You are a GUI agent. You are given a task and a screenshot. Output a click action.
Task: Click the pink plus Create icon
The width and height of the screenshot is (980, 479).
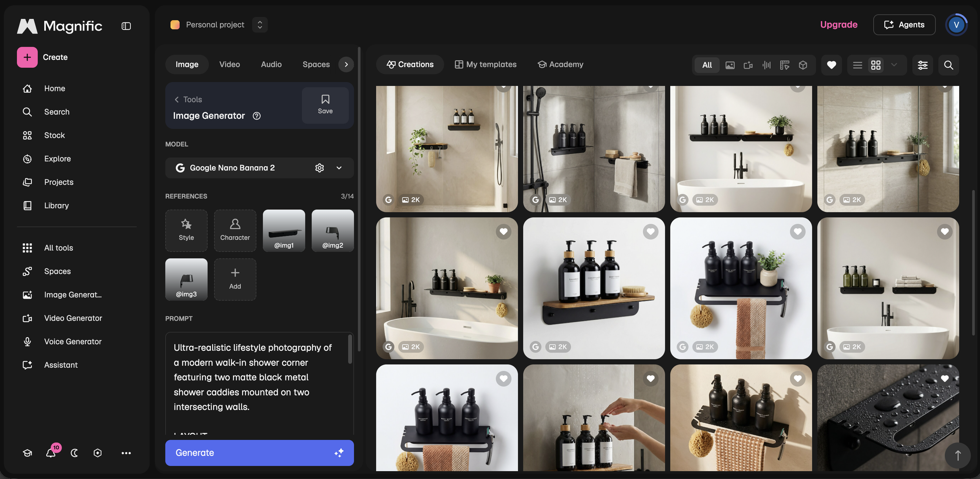27,57
